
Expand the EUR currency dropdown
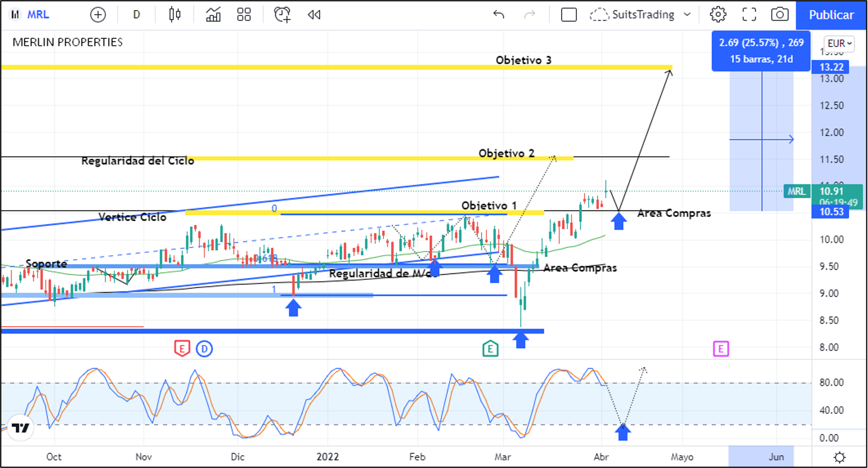[x=839, y=44]
